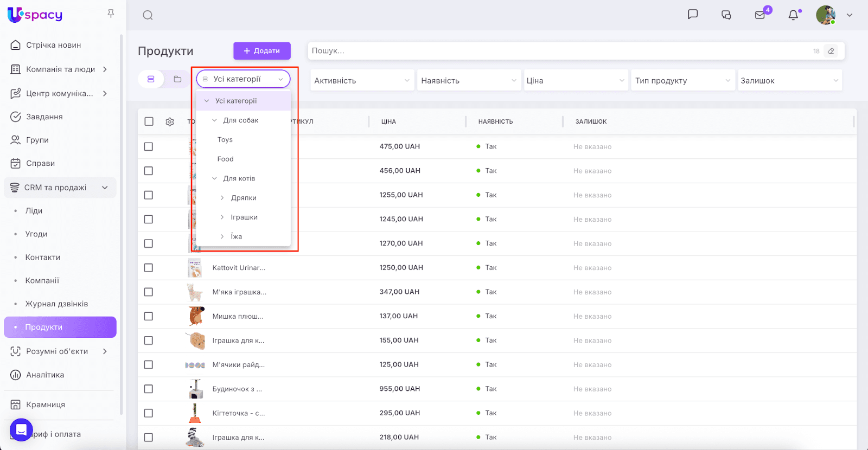Image resolution: width=868 pixels, height=450 pixels.
Task: Click the chat bubble icon in header
Action: click(693, 15)
